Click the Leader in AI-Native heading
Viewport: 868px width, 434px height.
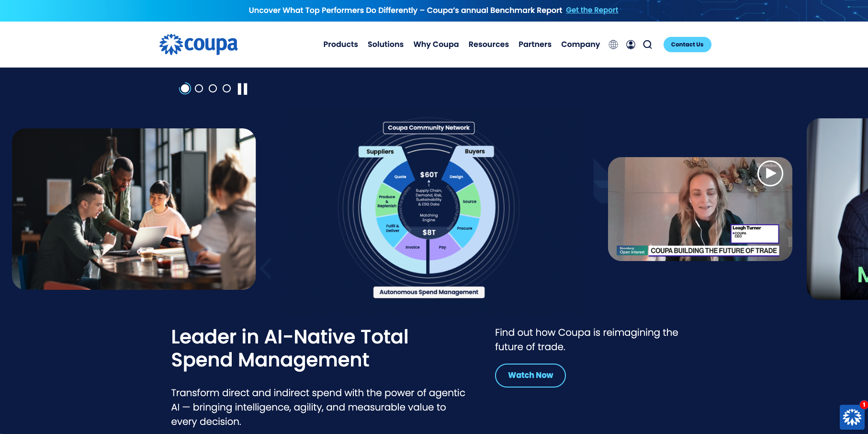[x=290, y=348]
